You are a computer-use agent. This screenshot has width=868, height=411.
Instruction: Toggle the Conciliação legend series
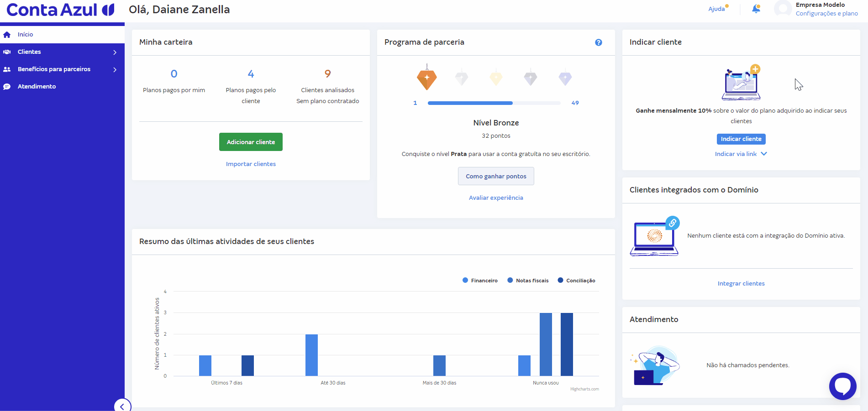576,281
